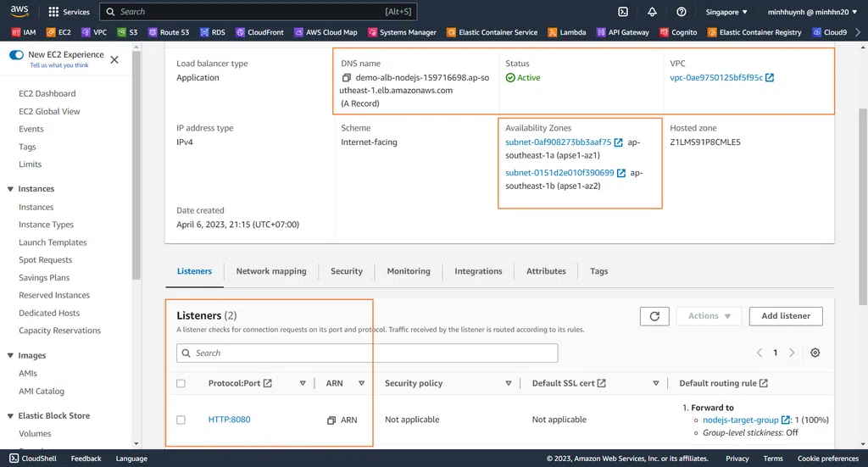Refresh the listeners list

[654, 316]
